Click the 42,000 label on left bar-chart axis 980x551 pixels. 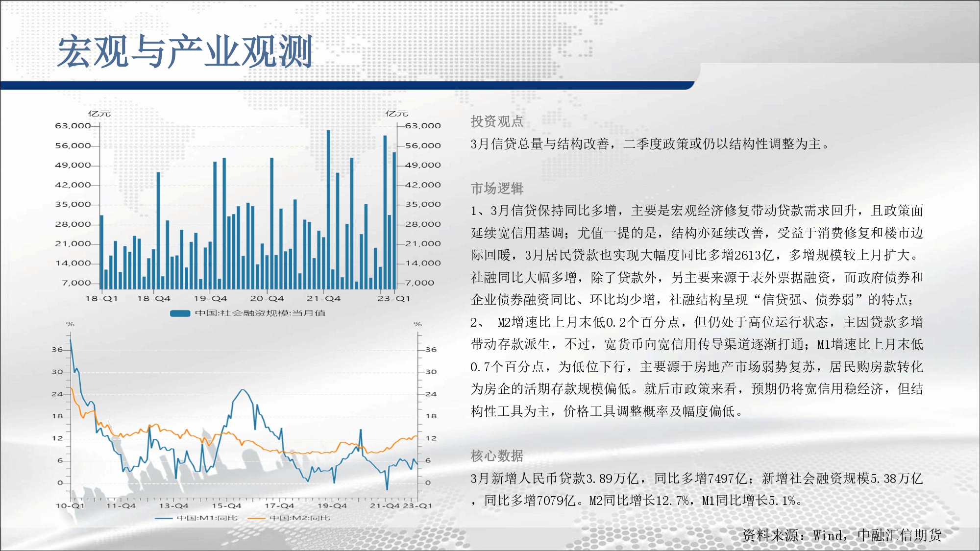[x=73, y=185]
